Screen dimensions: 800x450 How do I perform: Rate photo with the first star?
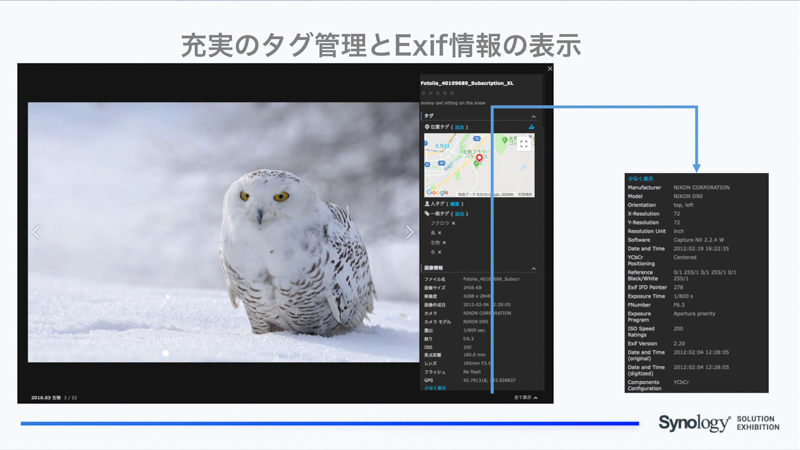click(423, 93)
